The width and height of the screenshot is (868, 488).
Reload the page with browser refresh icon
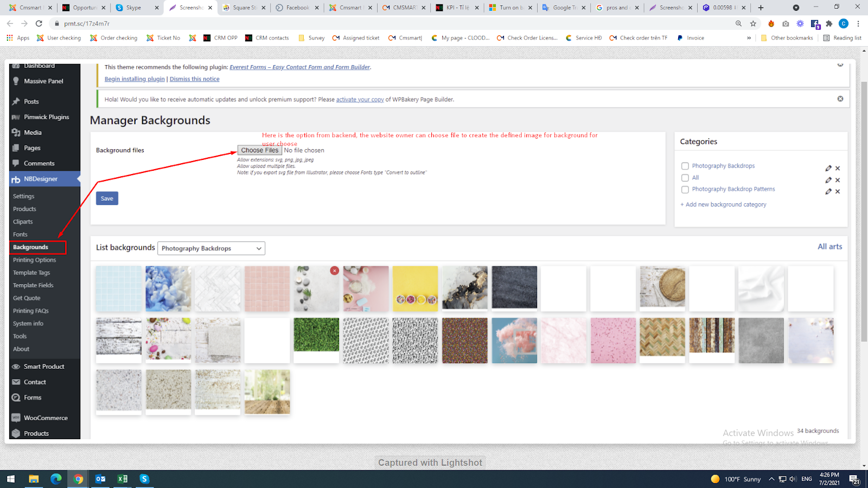pos(39,23)
